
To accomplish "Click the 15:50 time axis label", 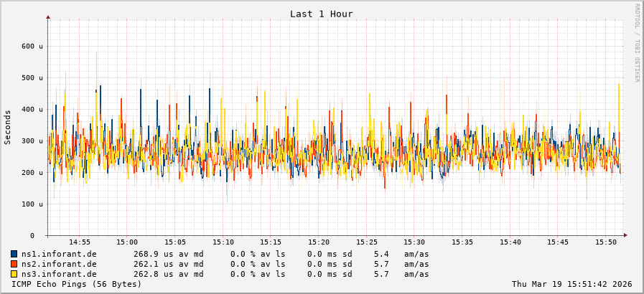I will (607, 242).
